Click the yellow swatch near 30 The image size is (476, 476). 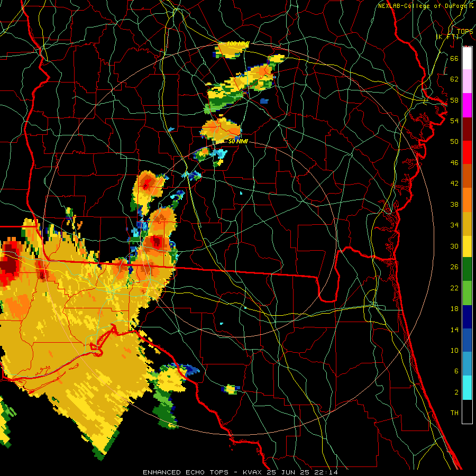[467, 246]
